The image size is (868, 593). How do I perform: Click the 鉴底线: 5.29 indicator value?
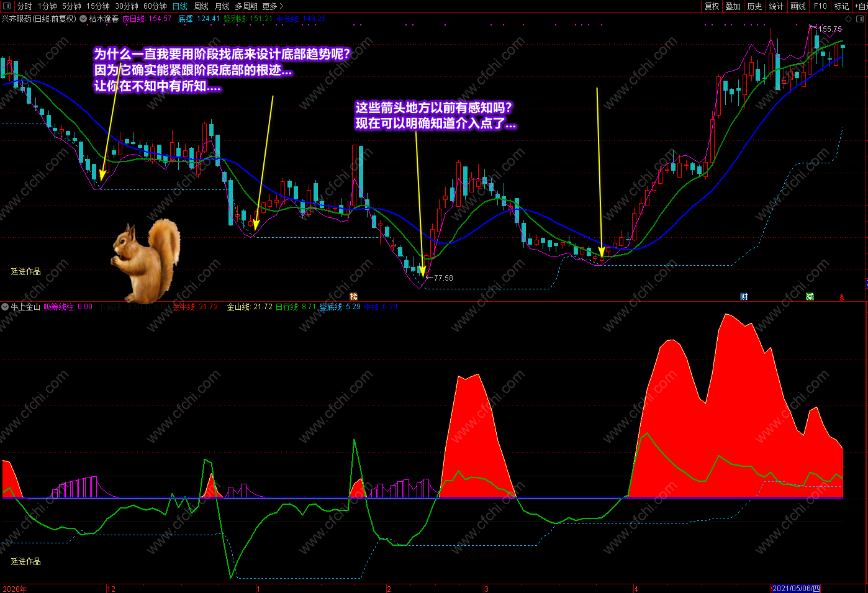pyautogui.click(x=340, y=307)
